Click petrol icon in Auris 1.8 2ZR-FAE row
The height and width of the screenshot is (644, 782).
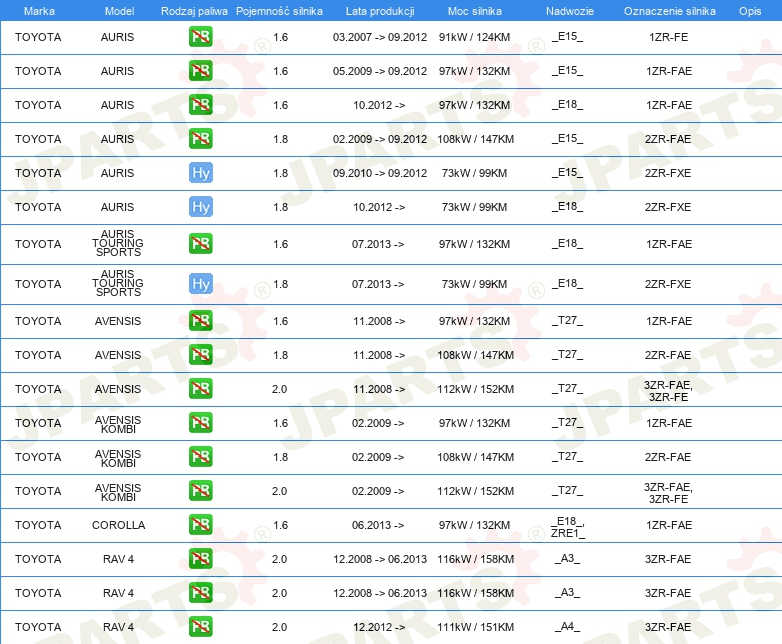pos(200,139)
